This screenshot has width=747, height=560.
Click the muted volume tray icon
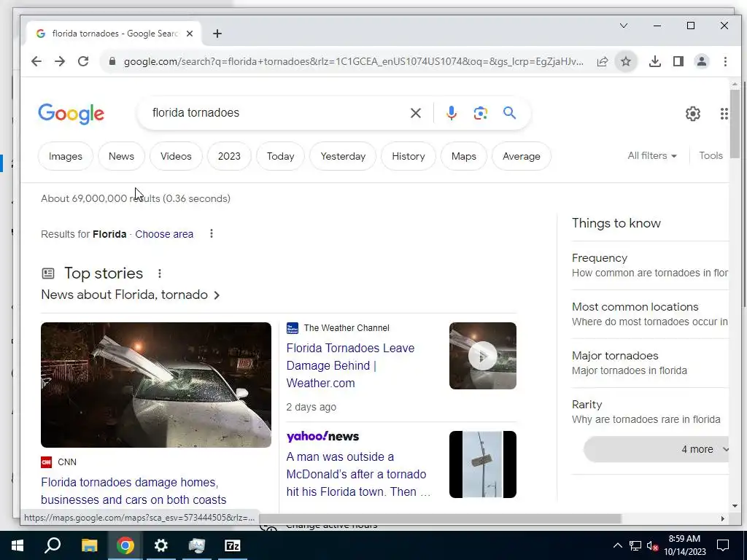click(652, 545)
